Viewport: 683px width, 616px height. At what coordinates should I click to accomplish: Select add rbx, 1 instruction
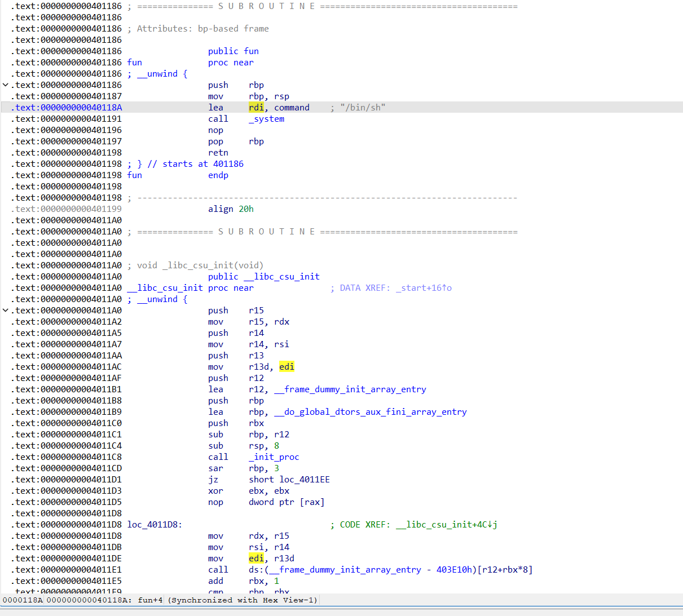244,581
